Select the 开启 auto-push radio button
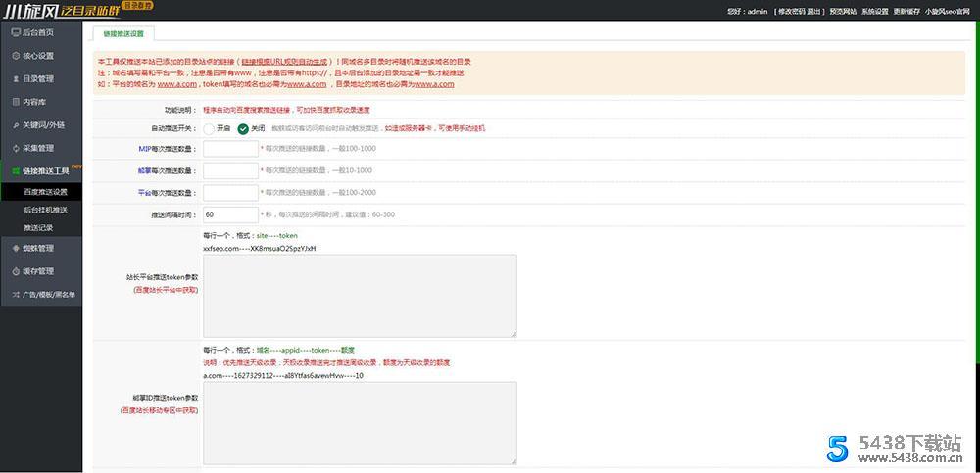The image size is (980, 473). point(209,128)
